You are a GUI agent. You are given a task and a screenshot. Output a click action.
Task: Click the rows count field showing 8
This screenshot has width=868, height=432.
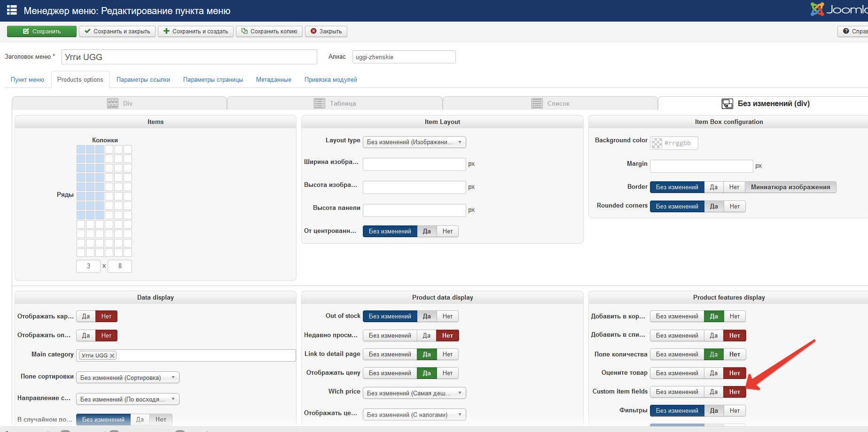[120, 266]
